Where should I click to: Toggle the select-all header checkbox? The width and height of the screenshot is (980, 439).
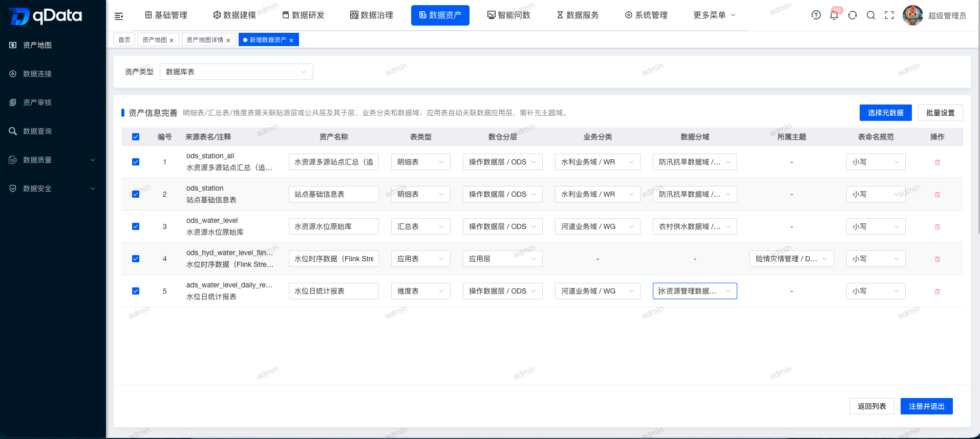pos(136,137)
